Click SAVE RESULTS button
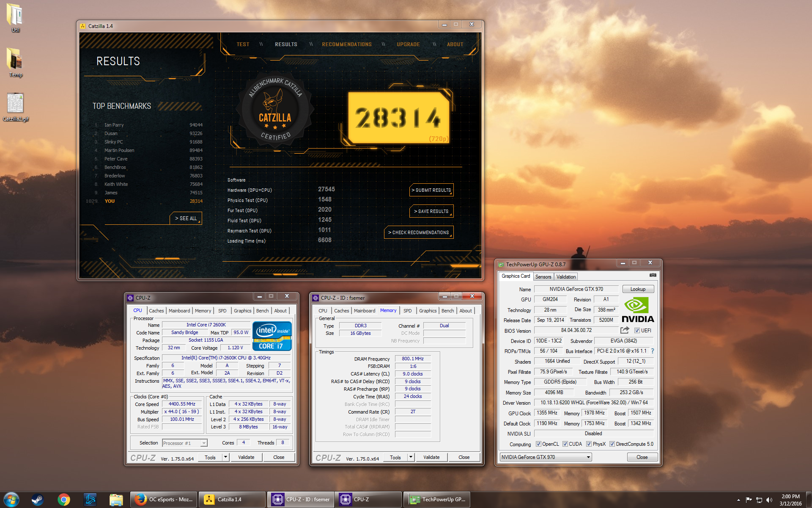This screenshot has width=812, height=508. point(431,211)
